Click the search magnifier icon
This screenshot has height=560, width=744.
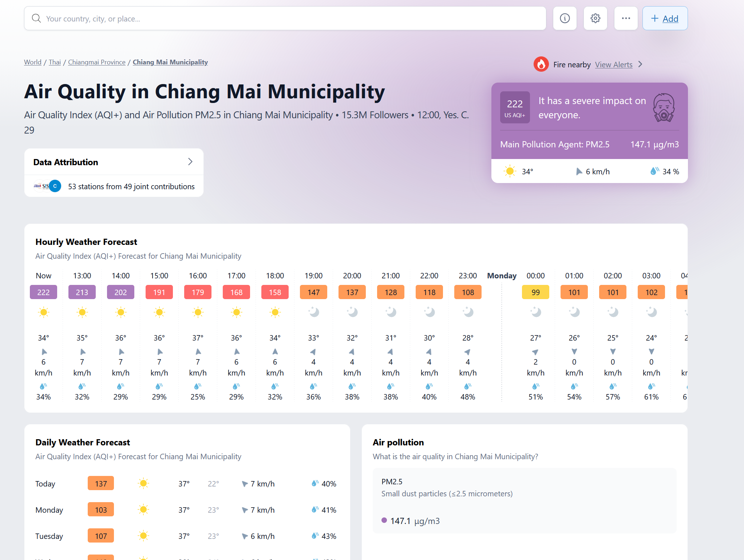click(x=36, y=18)
